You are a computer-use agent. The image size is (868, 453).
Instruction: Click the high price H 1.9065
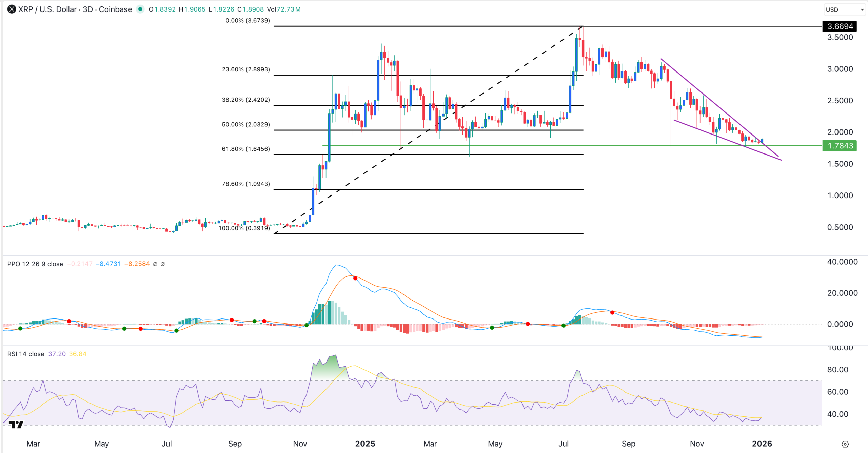(192, 9)
